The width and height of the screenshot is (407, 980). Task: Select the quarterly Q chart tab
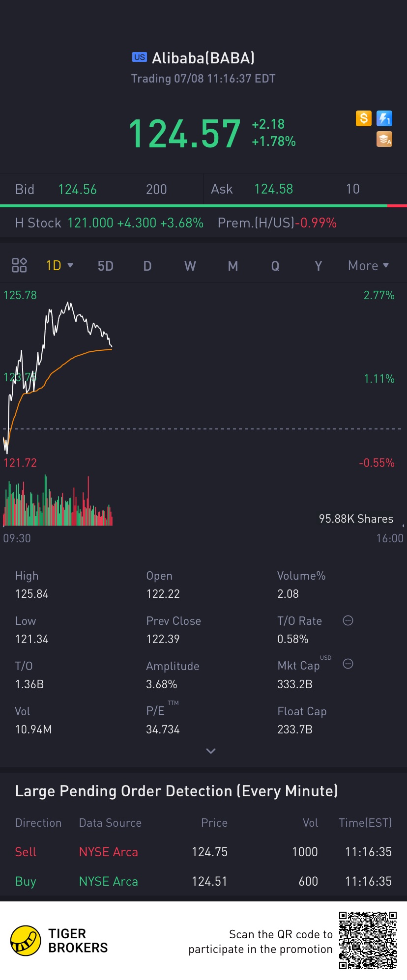pyautogui.click(x=275, y=266)
